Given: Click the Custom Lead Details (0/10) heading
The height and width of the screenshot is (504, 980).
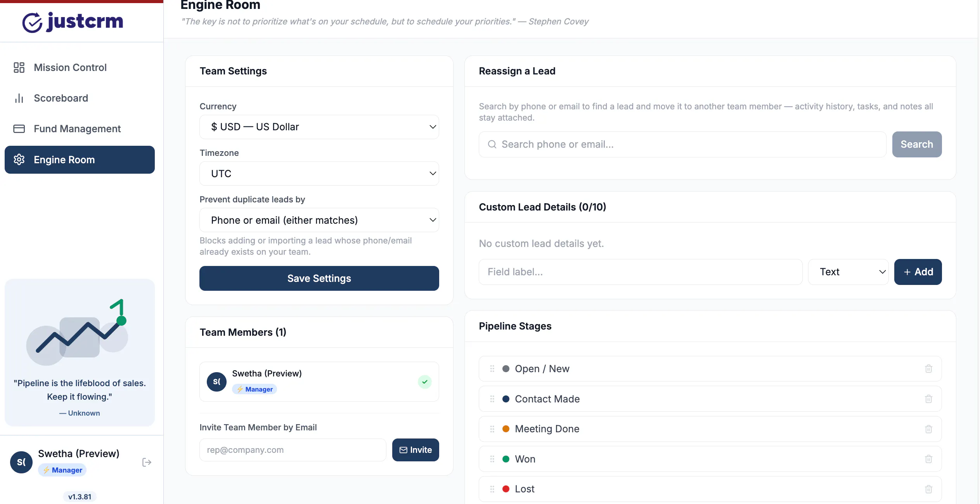Looking at the screenshot, I should [542, 207].
